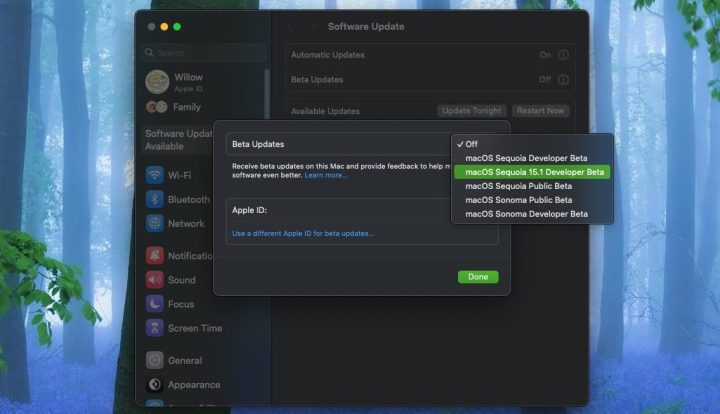Viewport: 720px width, 414px height.
Task: Open the Sound settings icon
Action: 154,280
